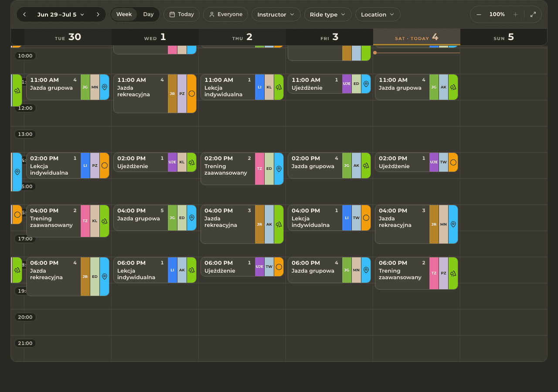
Task: Expand calendar to fullscreen
Action: pyautogui.click(x=533, y=14)
